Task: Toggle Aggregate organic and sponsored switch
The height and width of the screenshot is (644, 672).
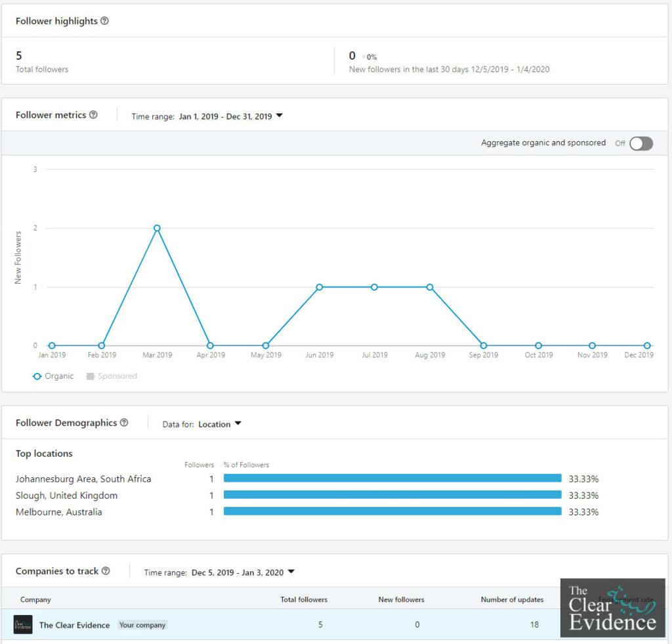Action: [x=640, y=144]
